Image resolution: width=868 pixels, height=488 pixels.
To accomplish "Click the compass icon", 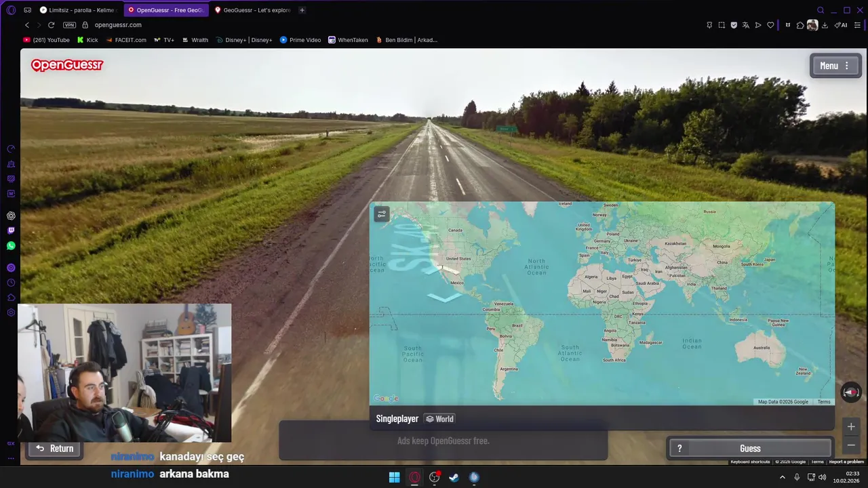I will coord(851,392).
